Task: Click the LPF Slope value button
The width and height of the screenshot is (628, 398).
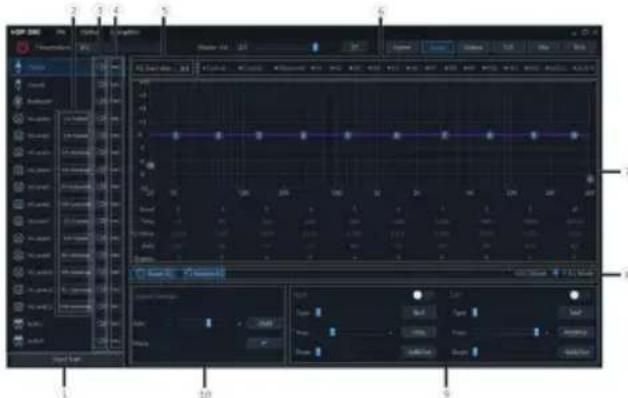Action: tap(576, 352)
